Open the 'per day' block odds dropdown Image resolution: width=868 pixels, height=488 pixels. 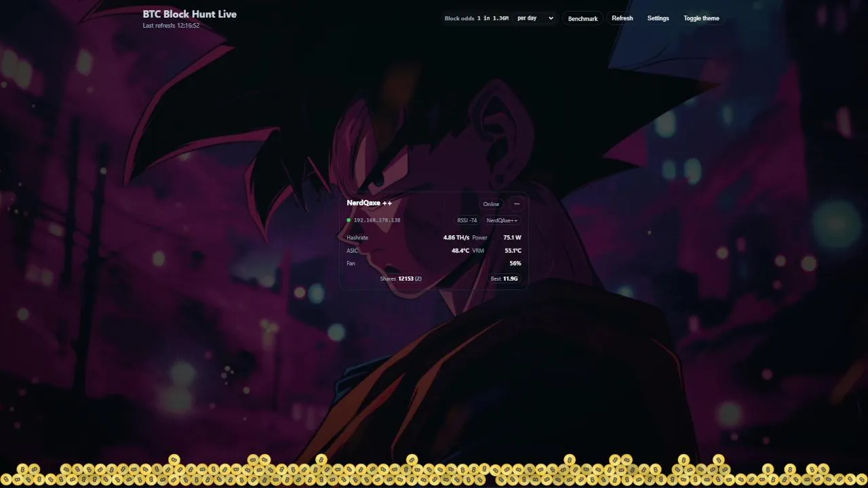click(535, 18)
